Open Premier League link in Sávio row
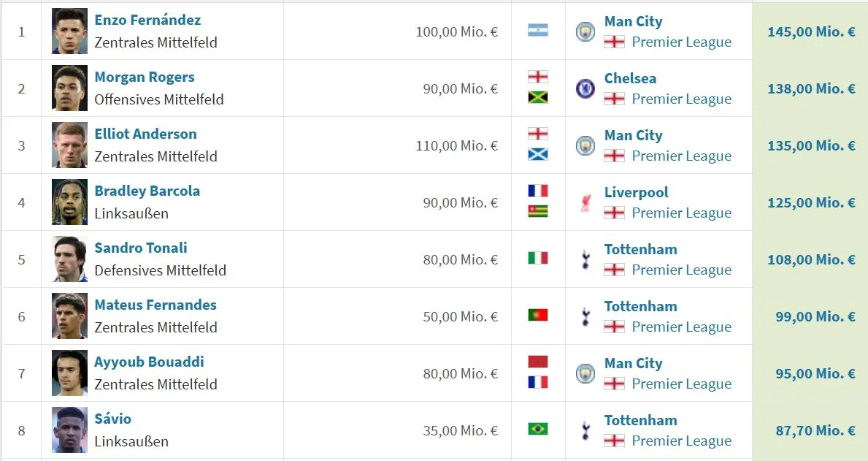This screenshot has height=461, width=868. (681, 441)
